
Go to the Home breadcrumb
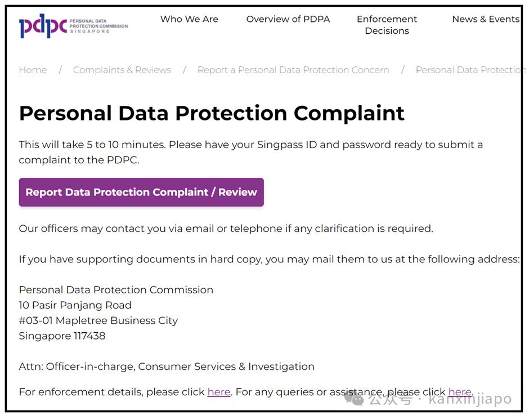(33, 70)
